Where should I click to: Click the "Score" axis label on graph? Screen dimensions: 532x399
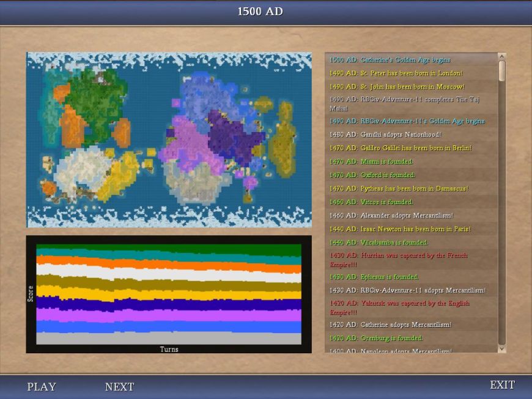31,294
